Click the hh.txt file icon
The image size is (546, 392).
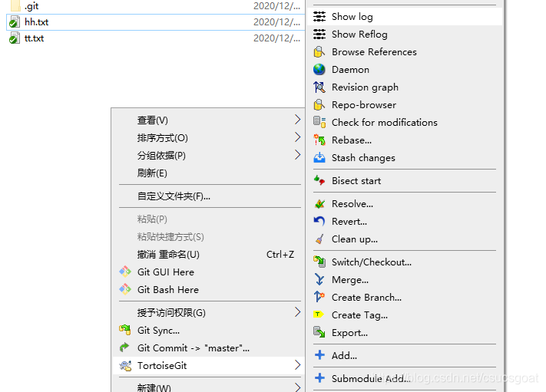pyautogui.click(x=15, y=22)
